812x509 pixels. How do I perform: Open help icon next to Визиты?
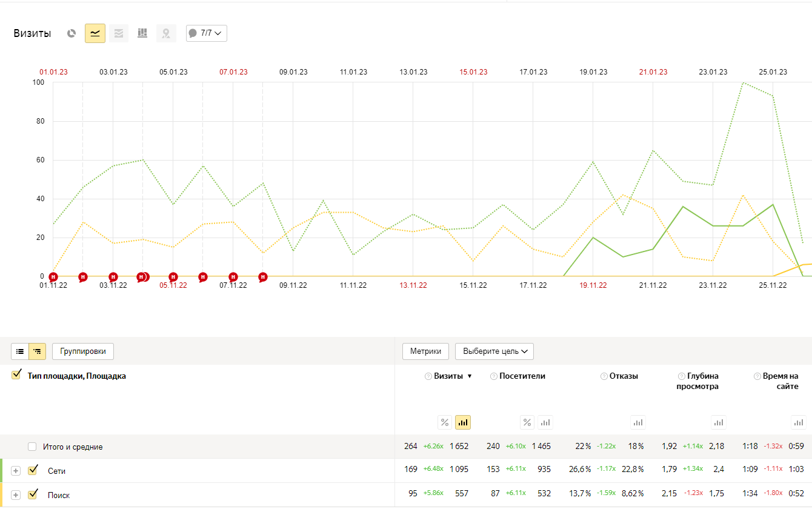428,376
